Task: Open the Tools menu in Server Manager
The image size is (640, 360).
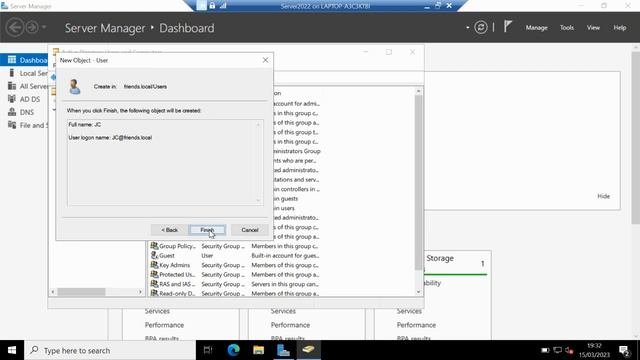Action: pos(567,28)
